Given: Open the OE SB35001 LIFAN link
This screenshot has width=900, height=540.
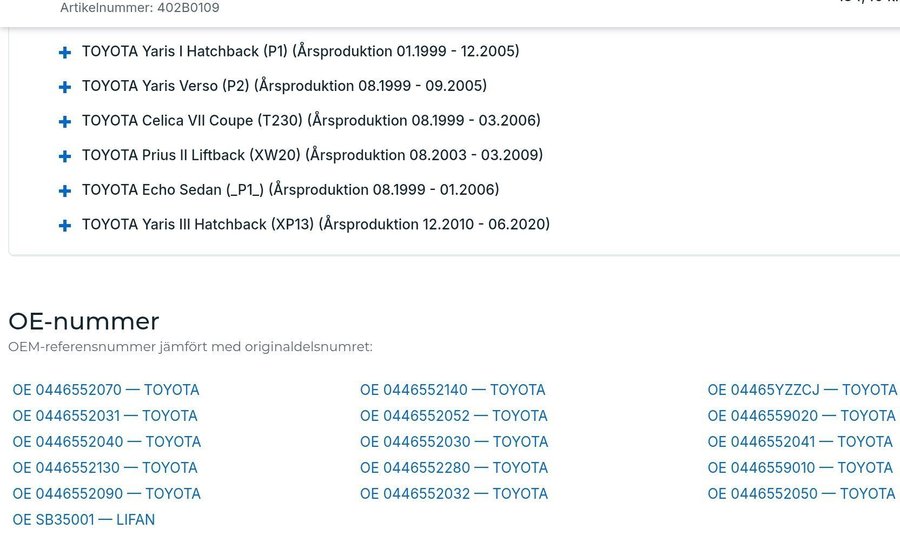Looking at the screenshot, I should point(84,520).
